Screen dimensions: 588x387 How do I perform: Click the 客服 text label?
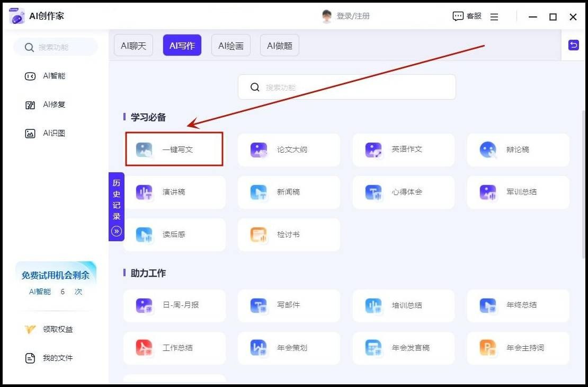click(474, 16)
